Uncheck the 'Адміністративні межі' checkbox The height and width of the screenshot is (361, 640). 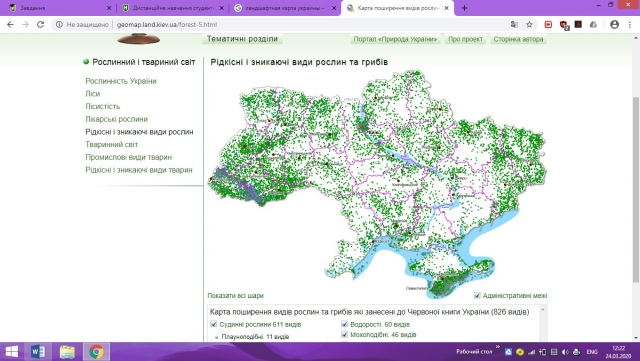[x=477, y=295]
